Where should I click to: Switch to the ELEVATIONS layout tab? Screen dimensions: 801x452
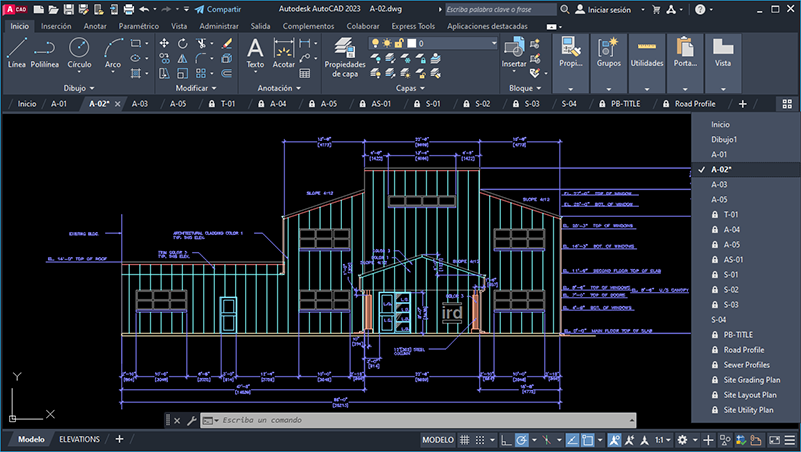(x=79, y=440)
